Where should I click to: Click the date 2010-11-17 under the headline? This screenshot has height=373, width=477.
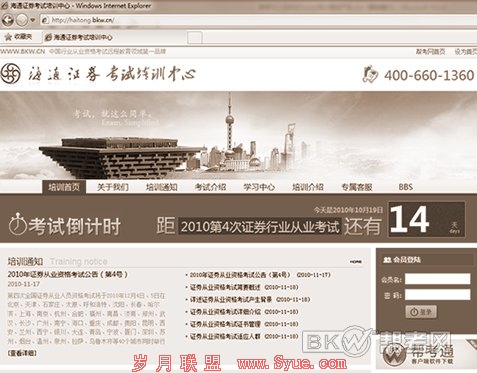(24, 284)
